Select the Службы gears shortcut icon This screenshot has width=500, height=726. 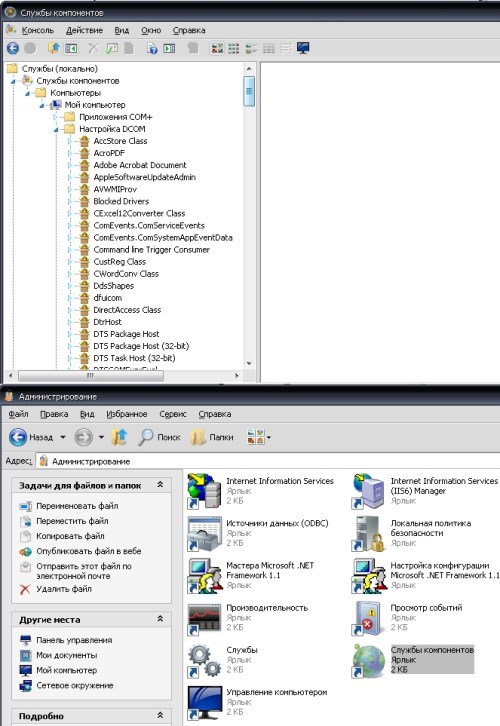[204, 660]
